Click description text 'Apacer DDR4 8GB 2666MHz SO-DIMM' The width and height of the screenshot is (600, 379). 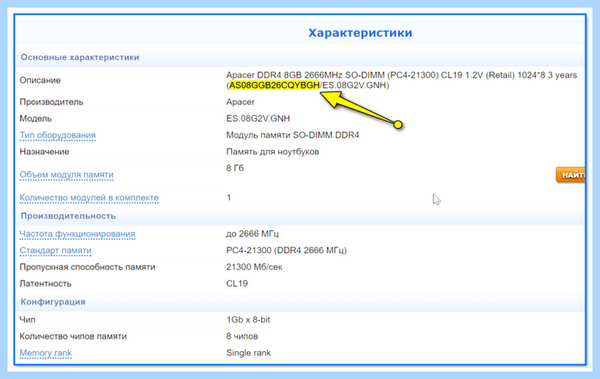pos(304,75)
